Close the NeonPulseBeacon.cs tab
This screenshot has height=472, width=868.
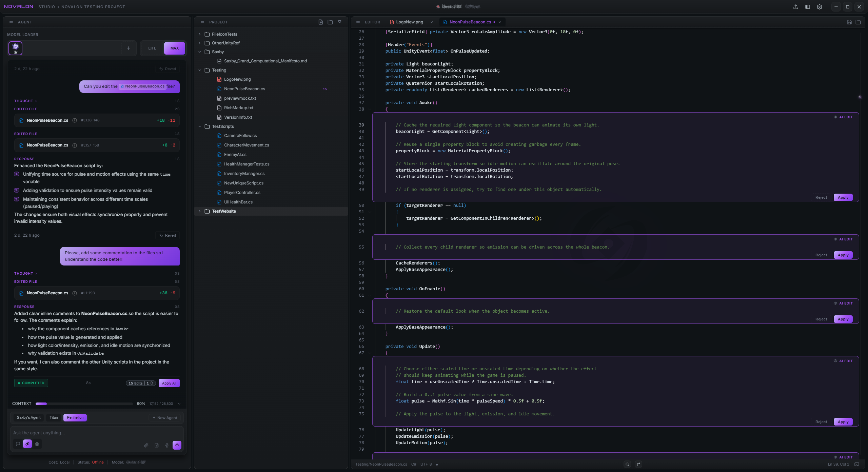(499, 22)
